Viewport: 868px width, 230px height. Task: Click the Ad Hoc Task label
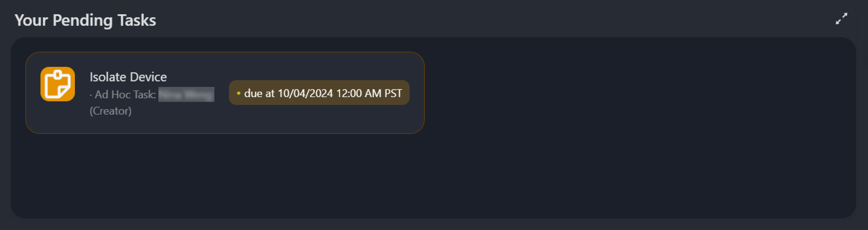(x=125, y=95)
